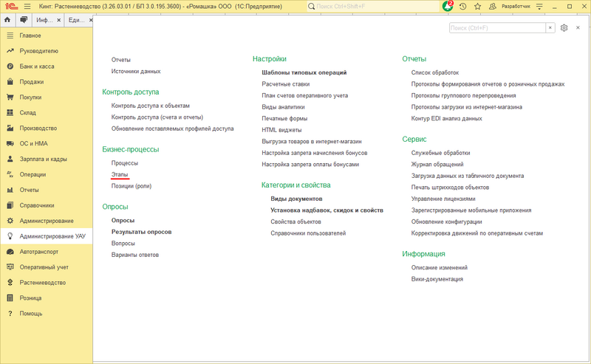Click the Розница calculator icon
The image size is (591, 364).
[10, 298]
